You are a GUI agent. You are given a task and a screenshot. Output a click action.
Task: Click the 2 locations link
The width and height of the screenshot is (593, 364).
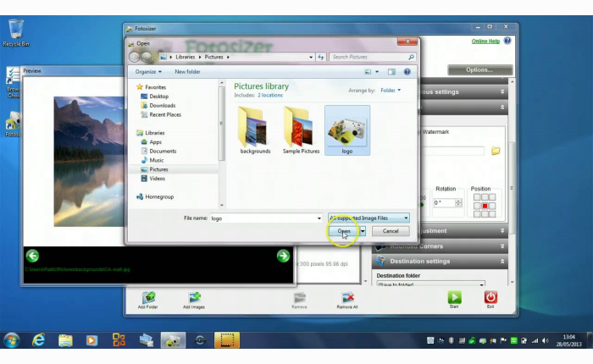click(270, 96)
